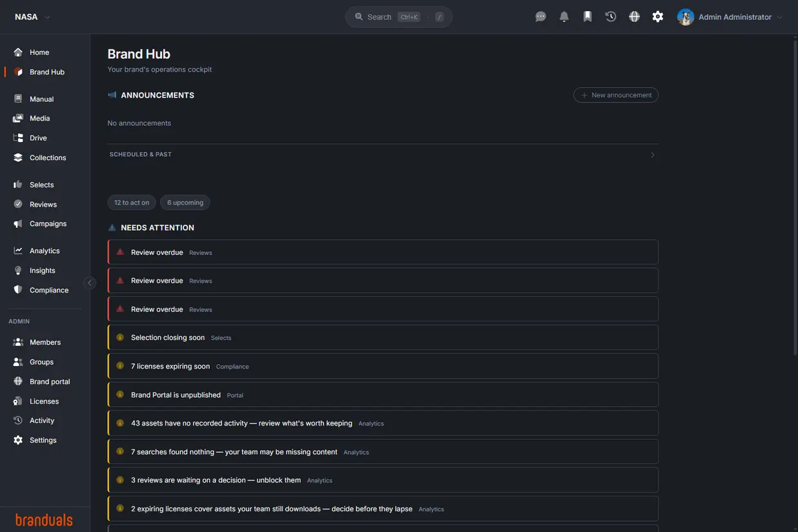Click the Groups icon in admin section

pos(18,362)
